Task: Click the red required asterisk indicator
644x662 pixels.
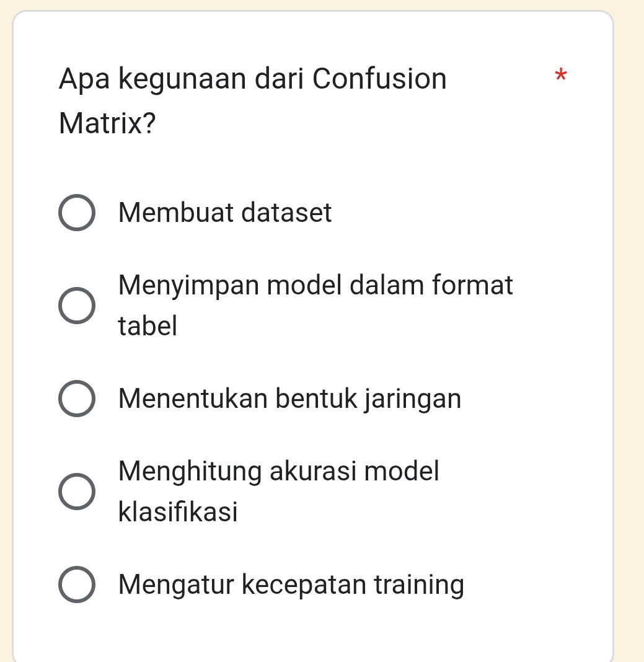Action: pos(560,76)
